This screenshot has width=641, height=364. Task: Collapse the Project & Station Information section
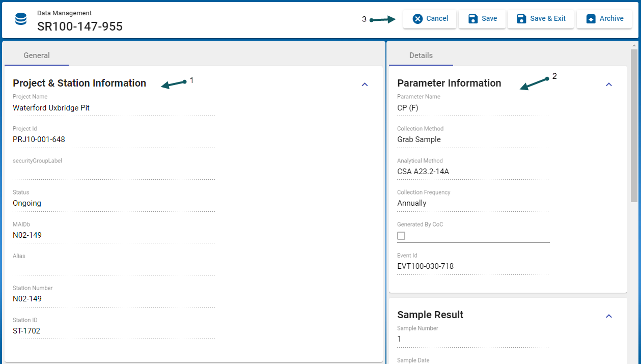coord(365,85)
